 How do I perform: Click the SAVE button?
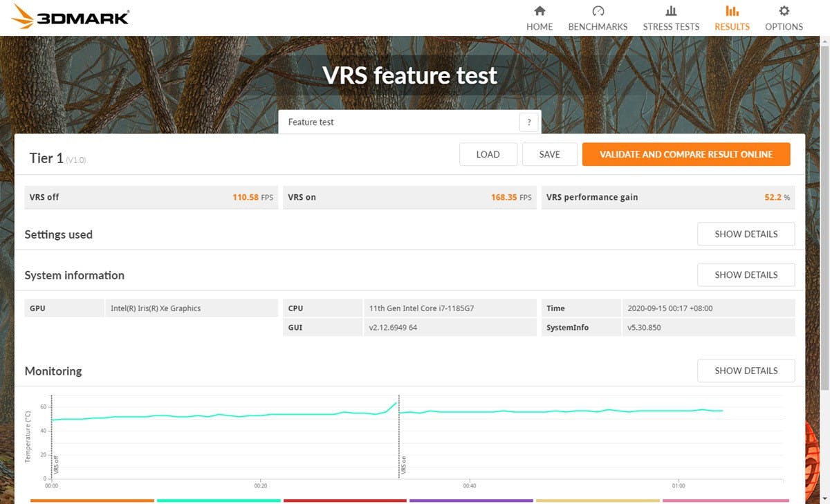click(549, 154)
